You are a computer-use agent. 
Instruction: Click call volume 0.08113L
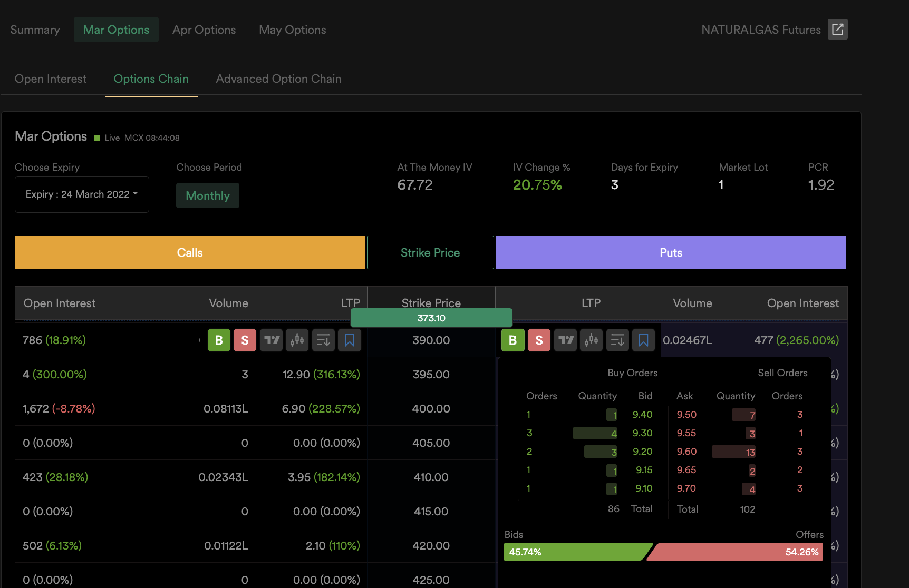click(226, 409)
